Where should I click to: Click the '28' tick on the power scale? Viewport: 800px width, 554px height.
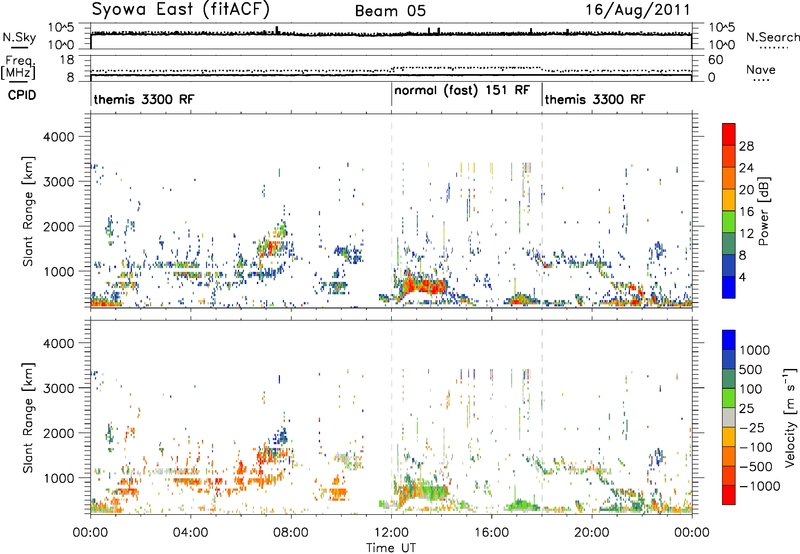746,146
